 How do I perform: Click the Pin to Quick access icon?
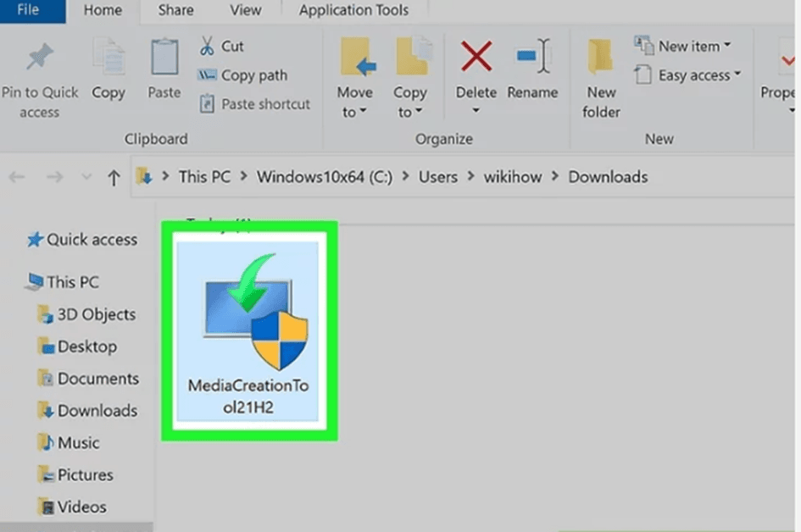39,58
